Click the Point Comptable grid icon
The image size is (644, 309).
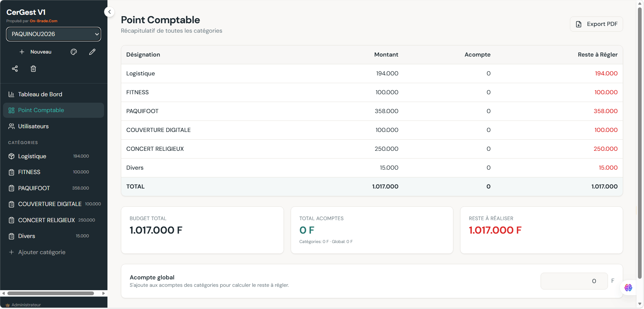11,110
